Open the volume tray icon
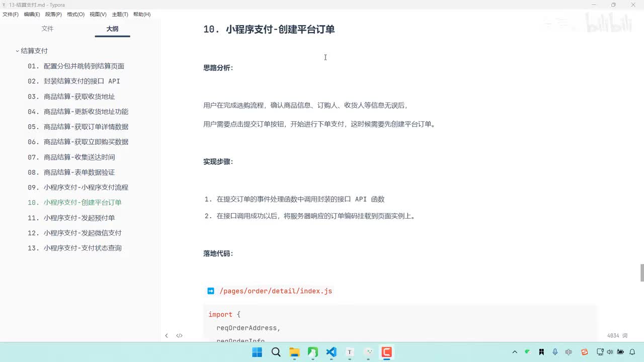The height and width of the screenshot is (362, 644). (609, 352)
